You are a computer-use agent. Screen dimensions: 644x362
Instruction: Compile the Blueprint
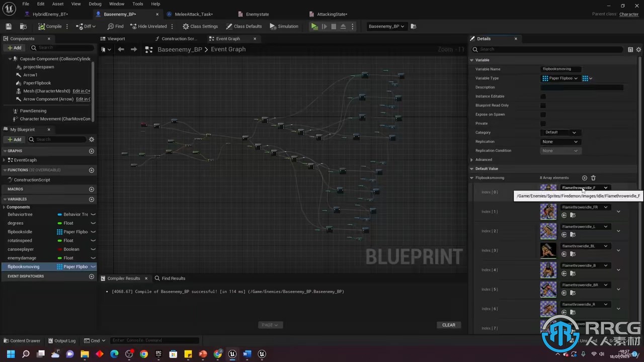(50, 26)
